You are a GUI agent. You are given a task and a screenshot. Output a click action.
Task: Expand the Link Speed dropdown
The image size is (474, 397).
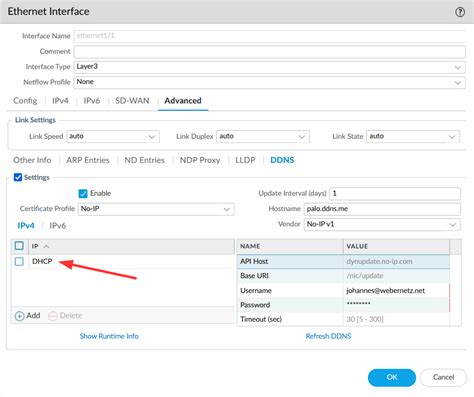113,136
